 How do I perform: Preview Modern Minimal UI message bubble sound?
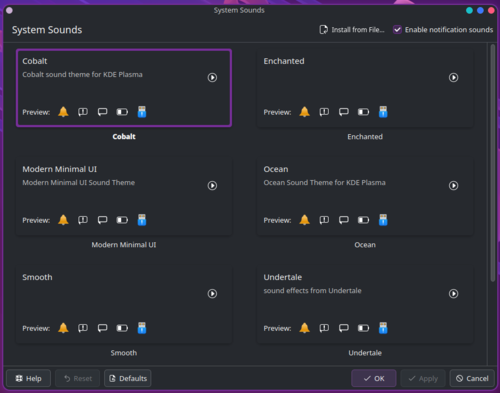click(103, 220)
